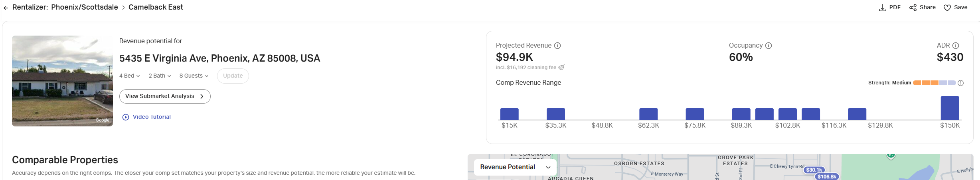The height and width of the screenshot is (180, 980).
Task: Click the Update button
Action: pos(233,76)
